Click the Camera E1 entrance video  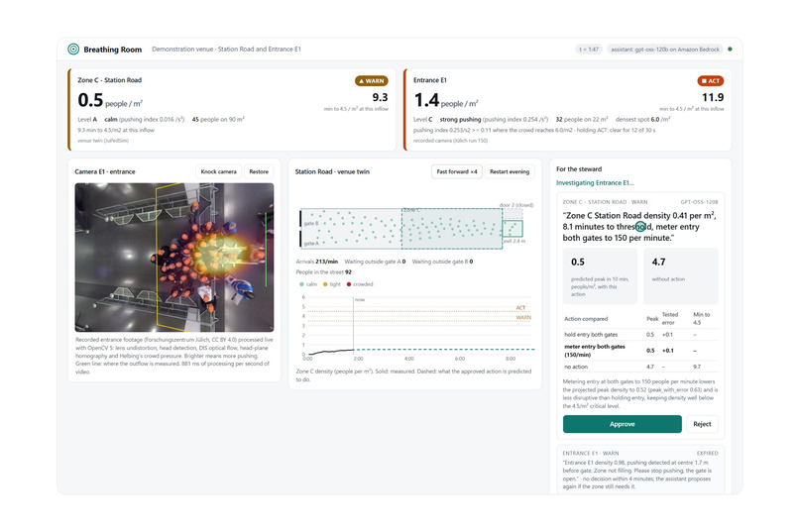click(174, 258)
